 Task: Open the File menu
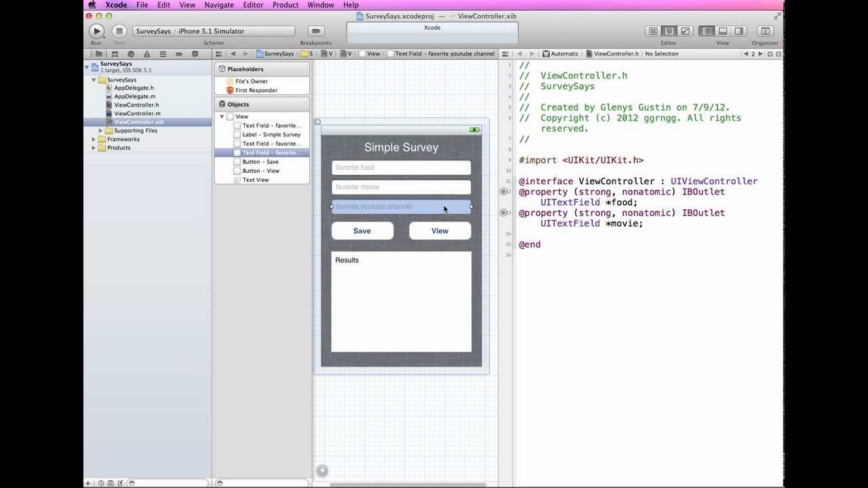click(142, 5)
